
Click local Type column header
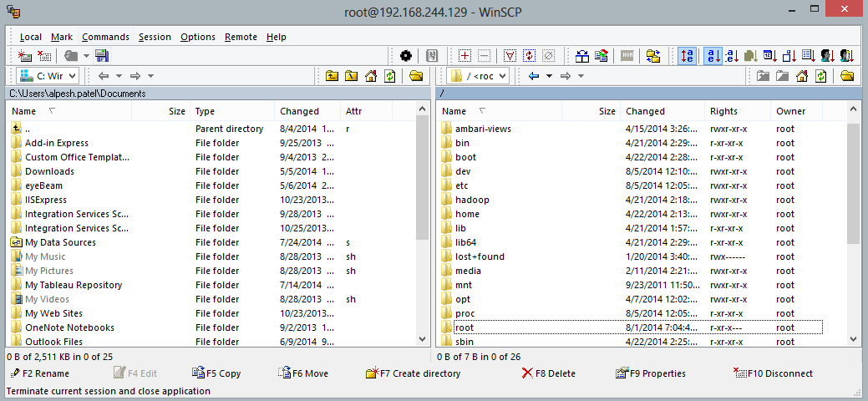232,111
